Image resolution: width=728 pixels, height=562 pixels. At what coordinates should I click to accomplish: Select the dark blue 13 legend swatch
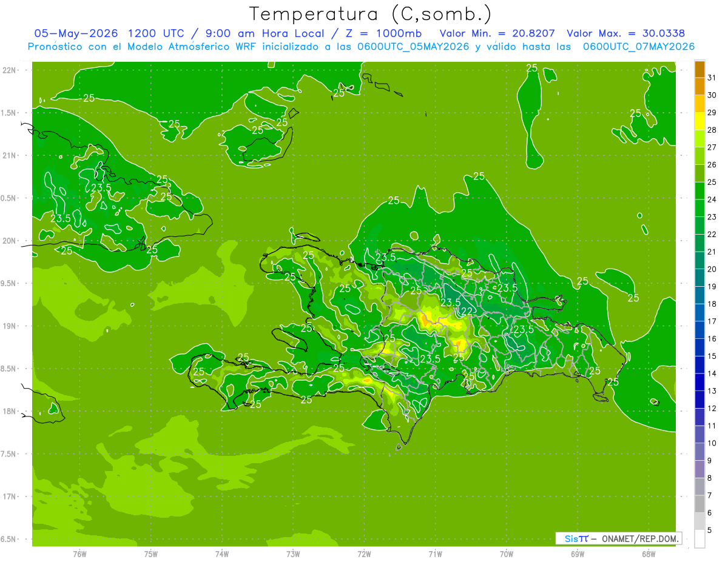click(699, 383)
